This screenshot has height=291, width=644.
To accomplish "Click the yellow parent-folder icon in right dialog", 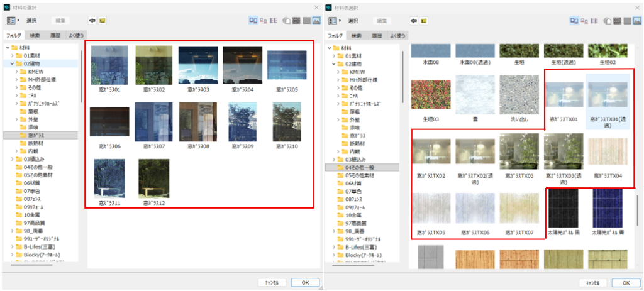I will pyautogui.click(x=423, y=21).
